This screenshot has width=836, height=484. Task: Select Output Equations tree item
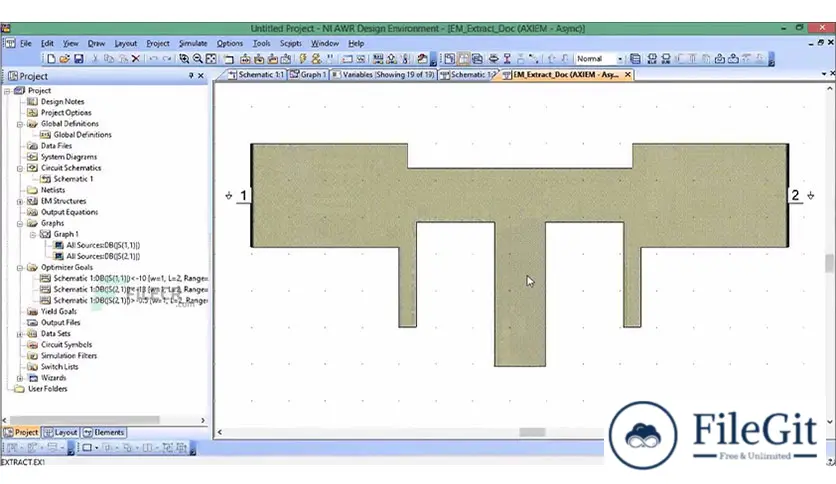point(69,212)
